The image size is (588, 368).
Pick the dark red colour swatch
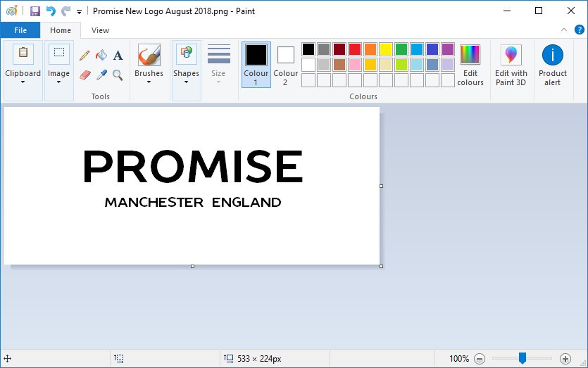point(339,49)
